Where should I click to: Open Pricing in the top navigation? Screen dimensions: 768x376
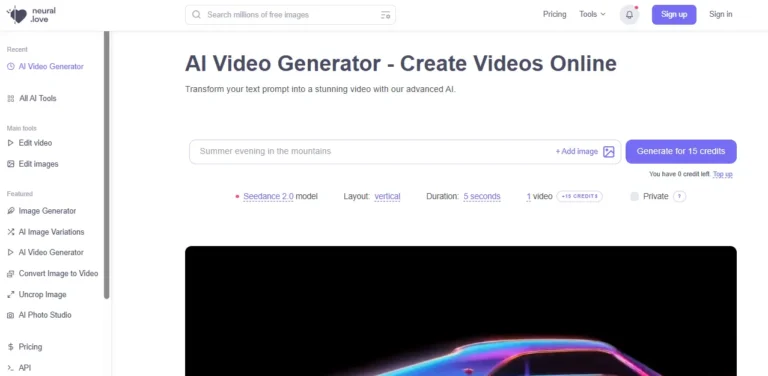point(554,14)
